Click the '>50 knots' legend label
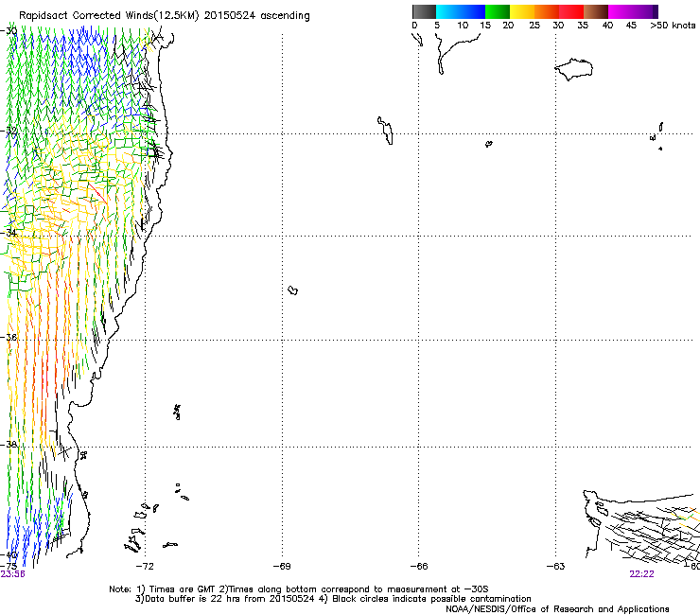 (x=673, y=26)
